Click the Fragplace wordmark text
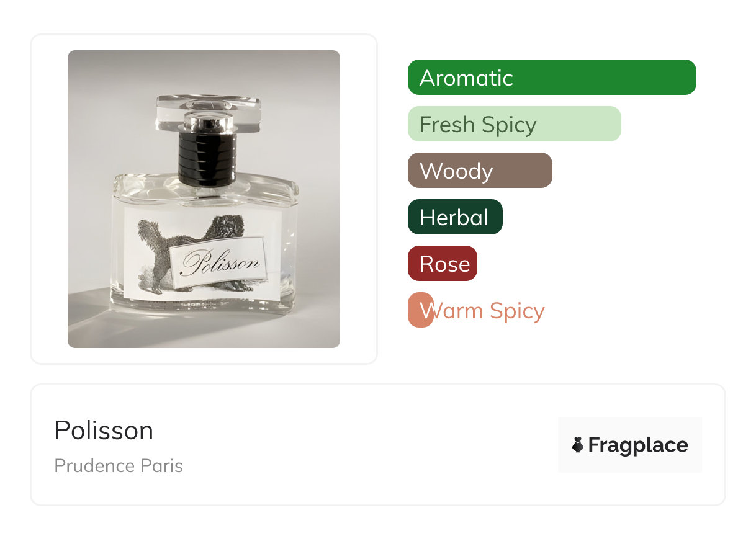 coord(638,445)
